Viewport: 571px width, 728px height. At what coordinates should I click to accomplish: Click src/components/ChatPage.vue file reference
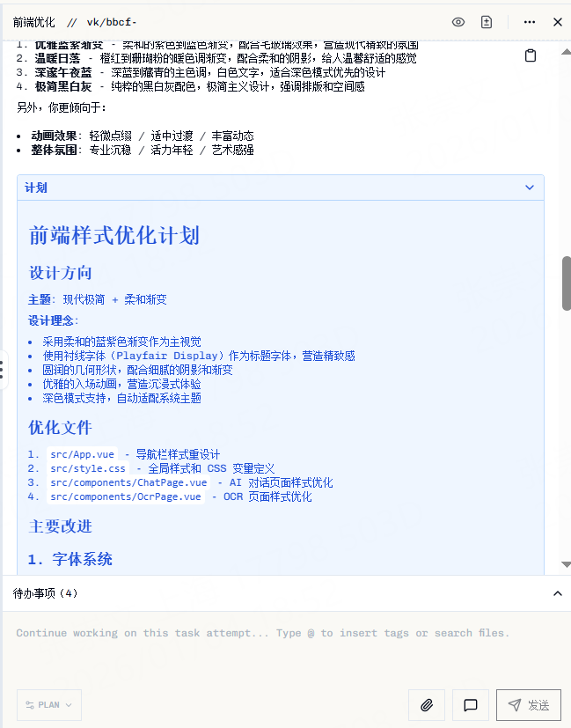click(128, 482)
